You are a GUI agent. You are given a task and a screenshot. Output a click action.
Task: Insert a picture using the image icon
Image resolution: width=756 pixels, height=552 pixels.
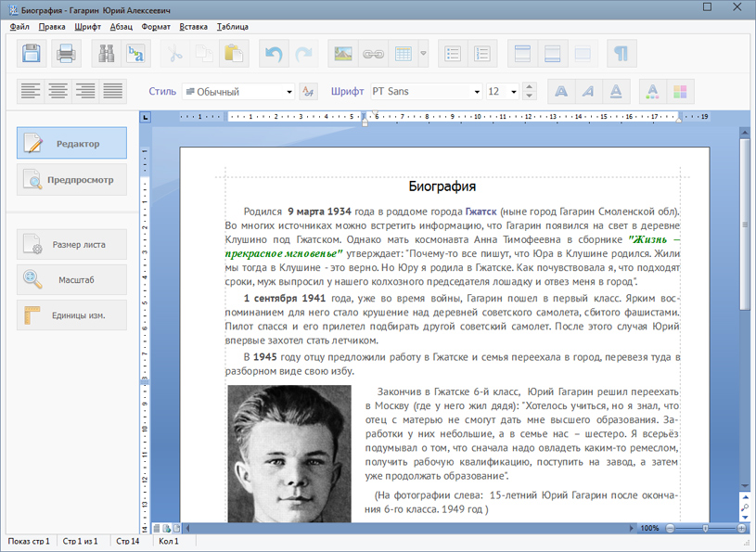click(343, 53)
